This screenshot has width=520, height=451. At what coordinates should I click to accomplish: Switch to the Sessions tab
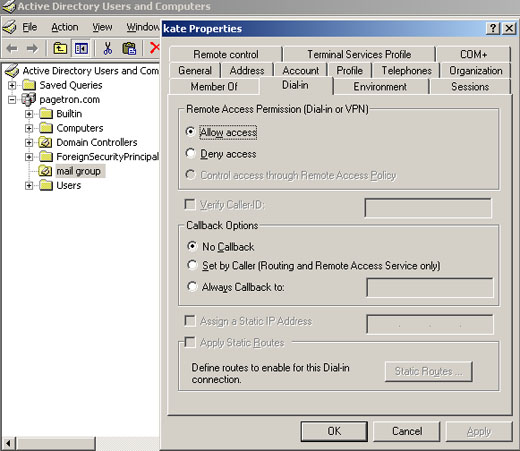tap(470, 87)
